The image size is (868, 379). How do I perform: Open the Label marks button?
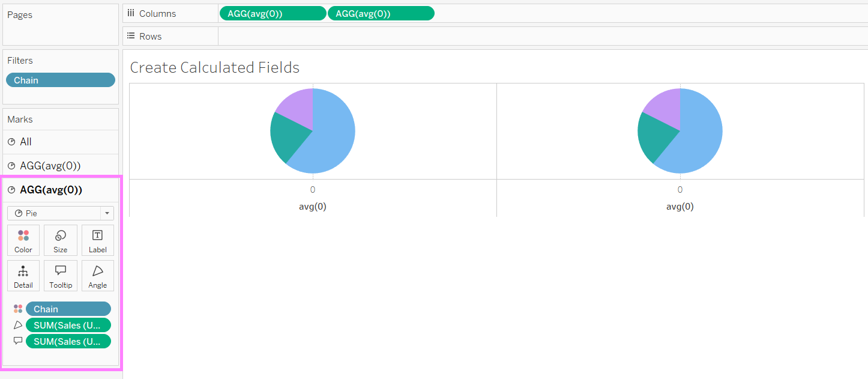[97, 240]
